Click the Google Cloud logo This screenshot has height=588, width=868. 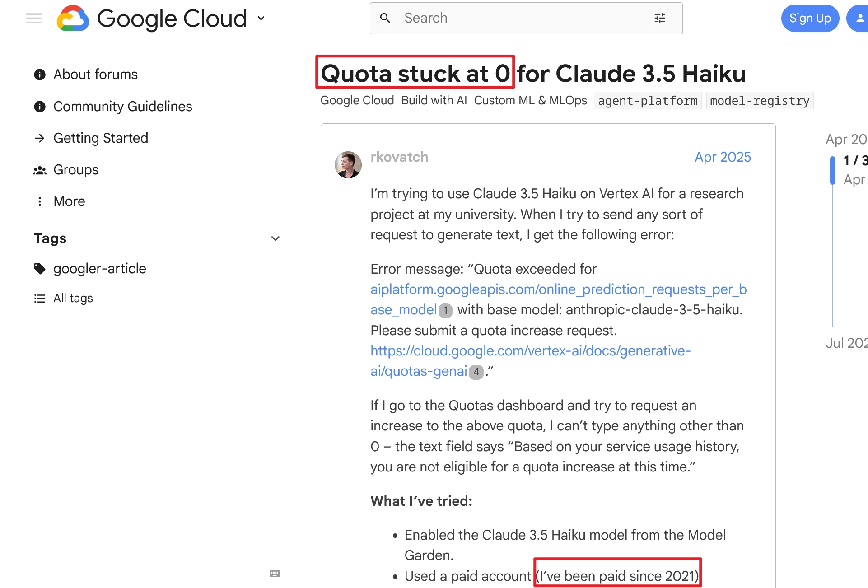point(152,19)
